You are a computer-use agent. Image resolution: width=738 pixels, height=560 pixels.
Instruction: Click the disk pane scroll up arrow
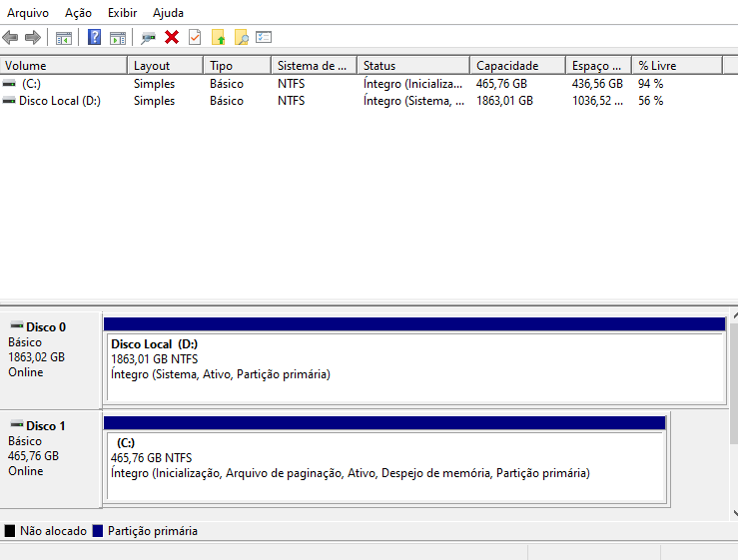click(x=734, y=315)
